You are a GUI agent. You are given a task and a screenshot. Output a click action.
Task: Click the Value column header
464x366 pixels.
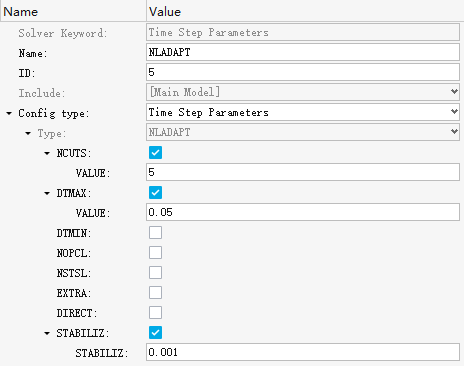pyautogui.click(x=305, y=11)
